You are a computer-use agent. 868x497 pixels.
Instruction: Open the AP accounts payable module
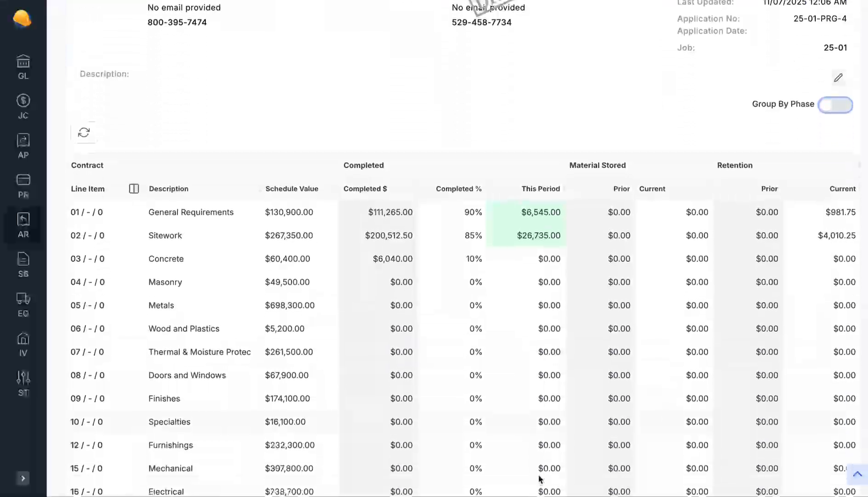point(23,146)
